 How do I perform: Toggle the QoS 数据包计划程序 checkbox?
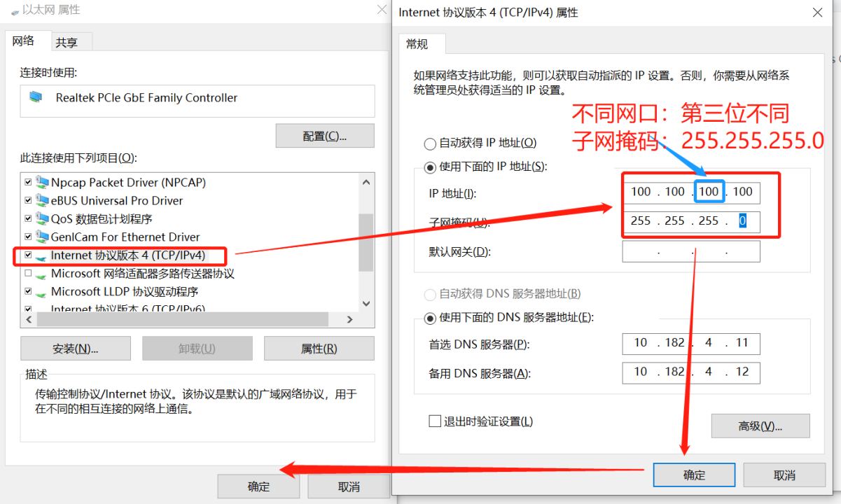28,218
